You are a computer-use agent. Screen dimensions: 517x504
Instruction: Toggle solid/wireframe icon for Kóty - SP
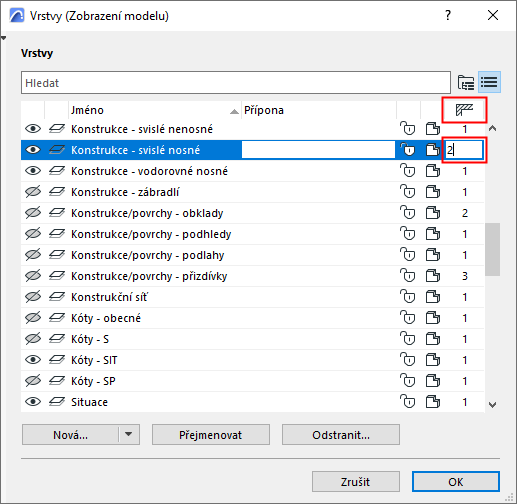click(433, 381)
